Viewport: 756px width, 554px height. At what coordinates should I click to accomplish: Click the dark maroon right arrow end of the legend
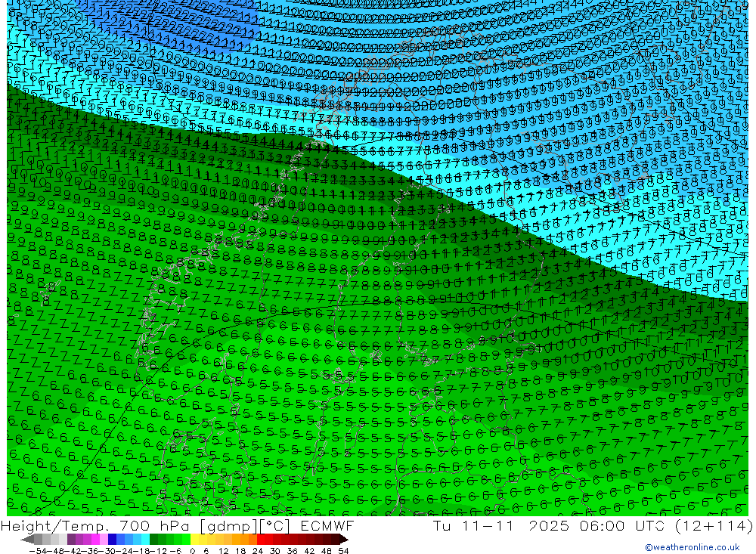344,540
